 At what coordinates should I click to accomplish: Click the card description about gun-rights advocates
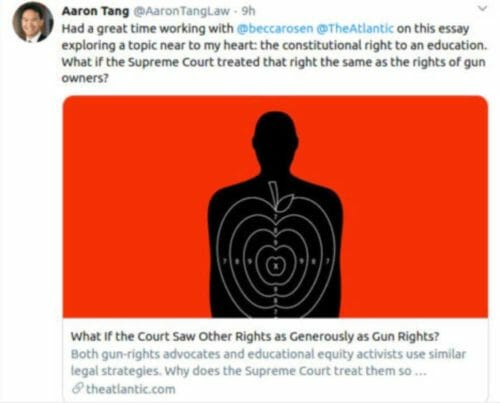click(x=268, y=362)
